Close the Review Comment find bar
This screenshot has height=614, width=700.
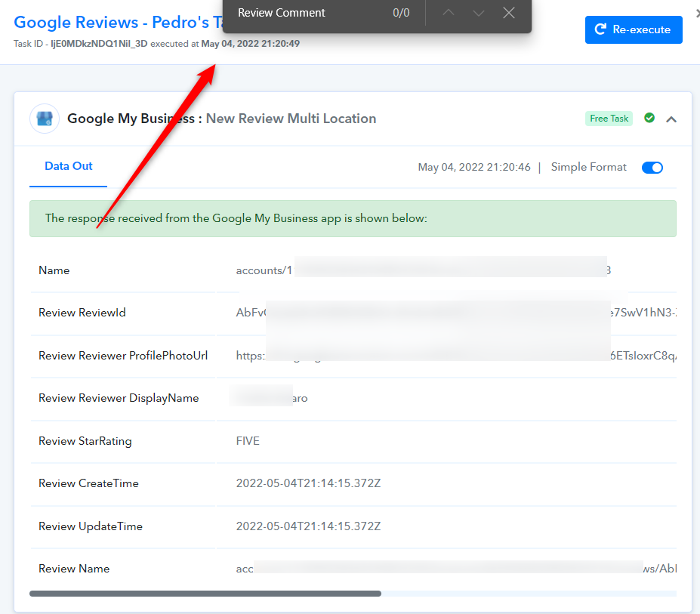pos(509,13)
